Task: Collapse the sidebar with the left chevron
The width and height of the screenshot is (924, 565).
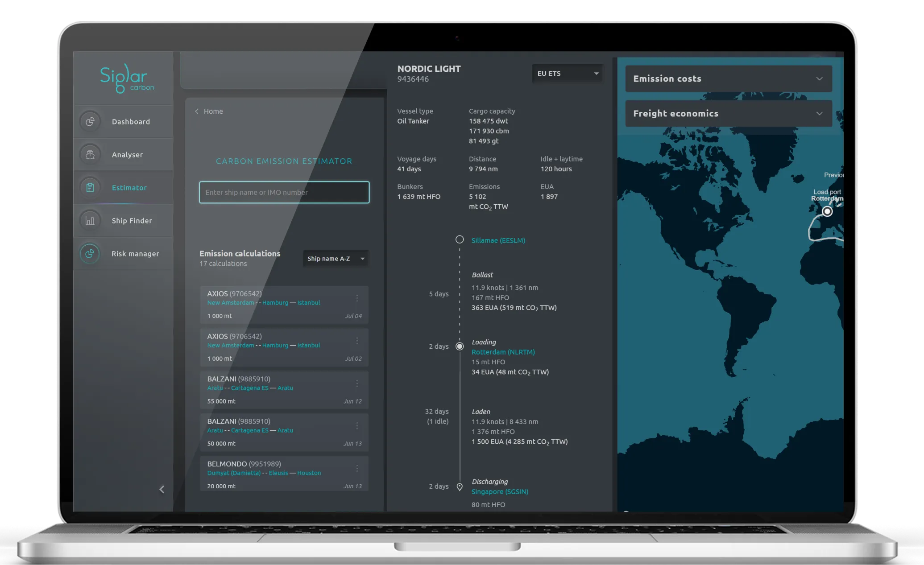Action: click(162, 489)
